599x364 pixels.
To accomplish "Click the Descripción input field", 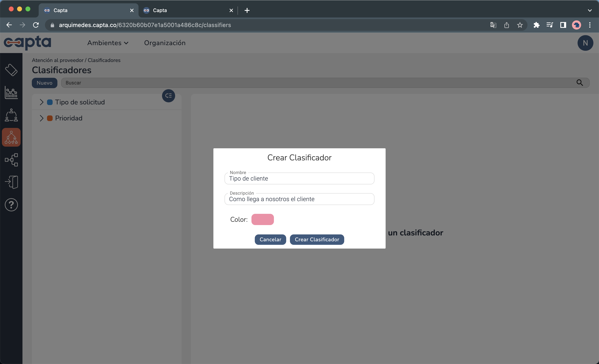I will tap(299, 199).
